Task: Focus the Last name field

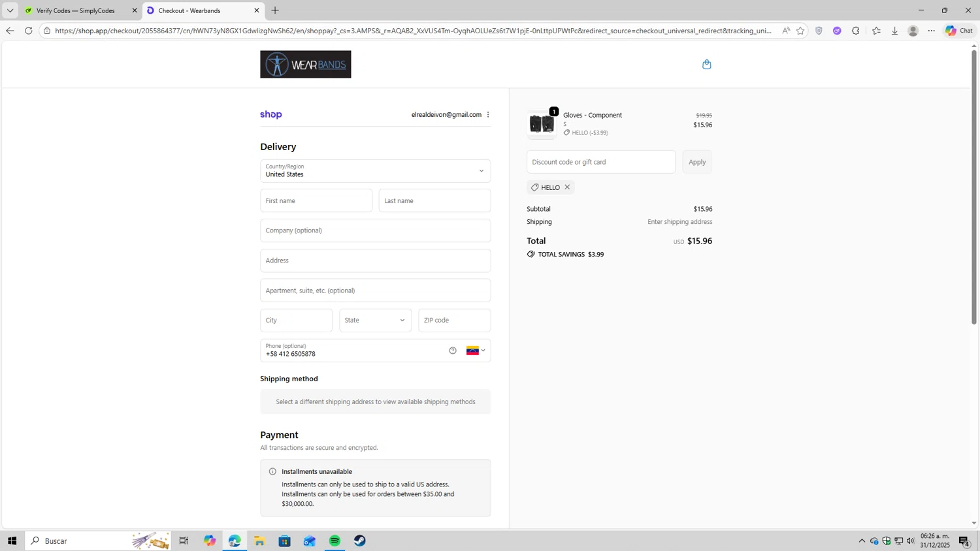Action: [x=434, y=200]
